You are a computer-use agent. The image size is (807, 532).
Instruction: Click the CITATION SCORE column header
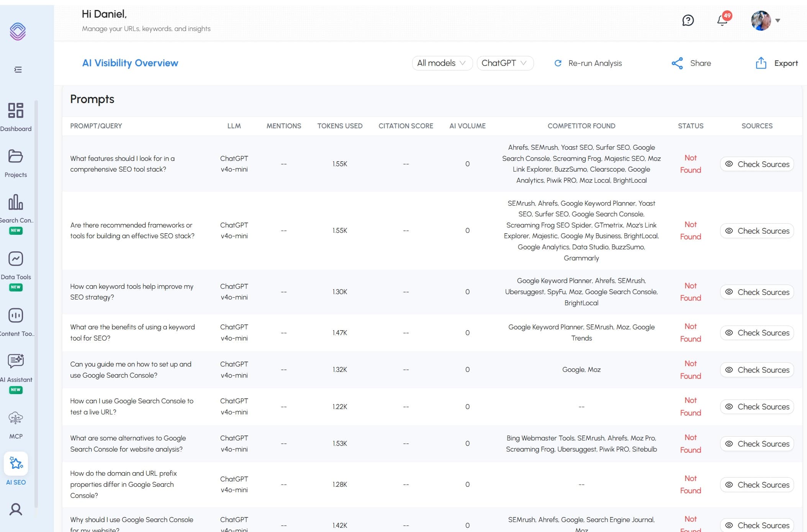coord(406,126)
